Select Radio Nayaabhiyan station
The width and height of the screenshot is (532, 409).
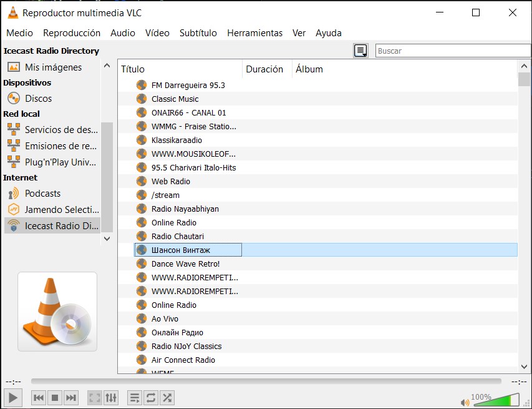pos(317,209)
